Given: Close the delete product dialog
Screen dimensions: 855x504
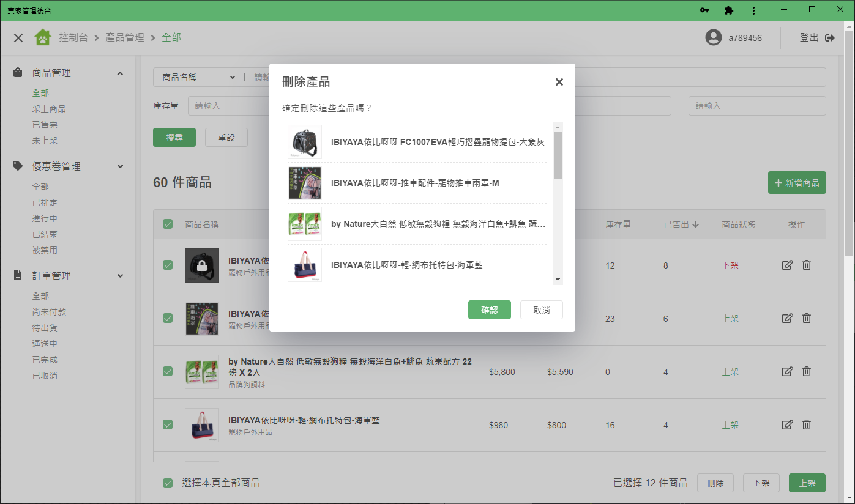Looking at the screenshot, I should 559,82.
